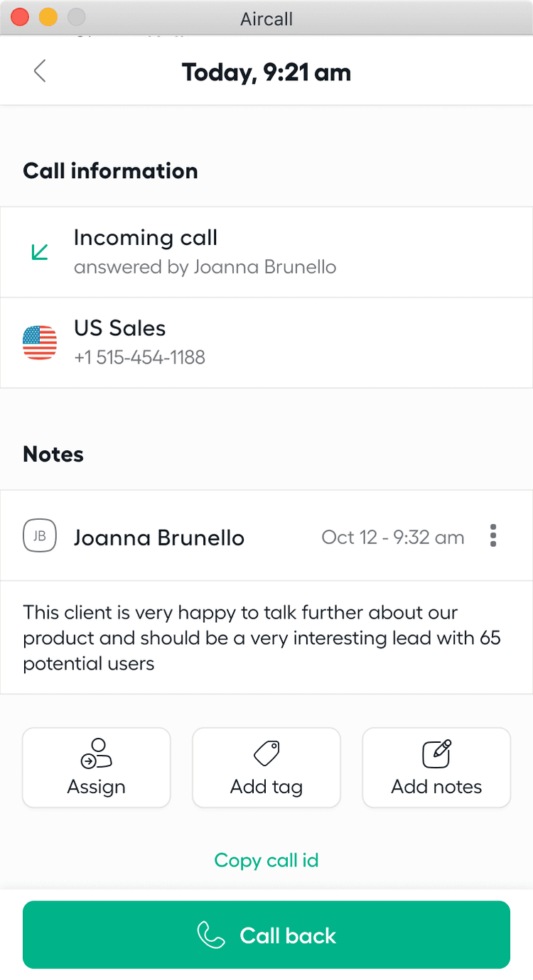Click the Today, 9:21 am header title
This screenshot has width=533, height=980.
(x=266, y=72)
